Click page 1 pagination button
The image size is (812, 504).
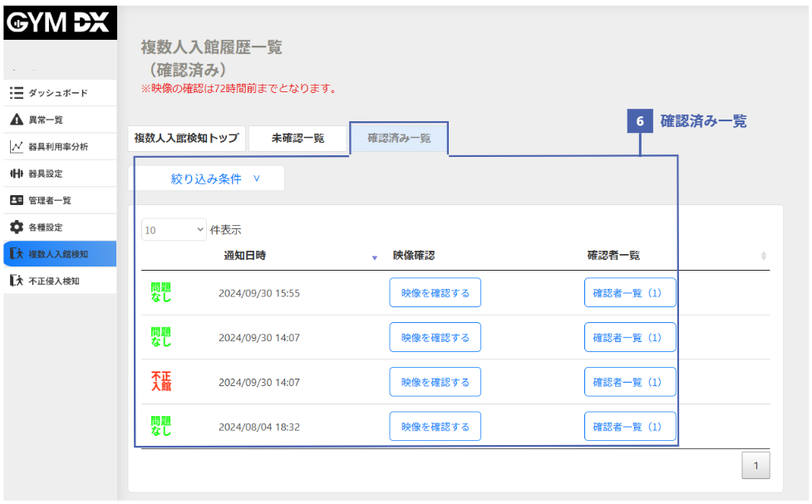pos(755,465)
